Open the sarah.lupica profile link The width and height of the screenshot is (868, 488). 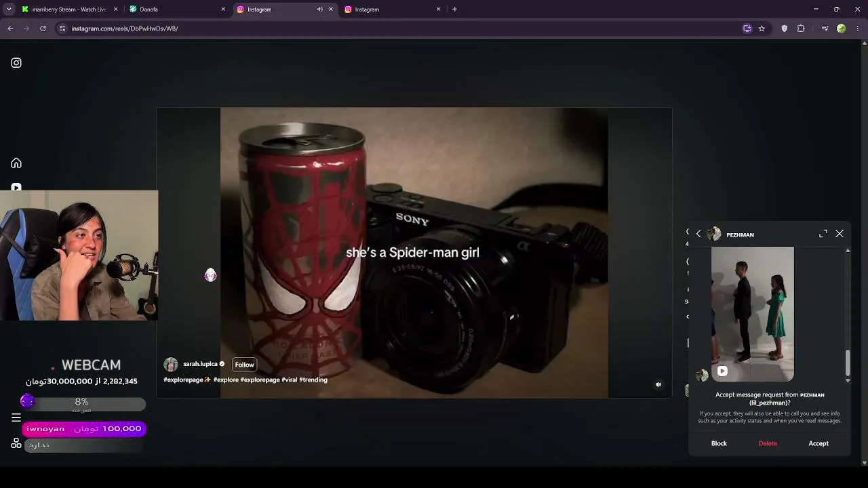[x=200, y=364]
